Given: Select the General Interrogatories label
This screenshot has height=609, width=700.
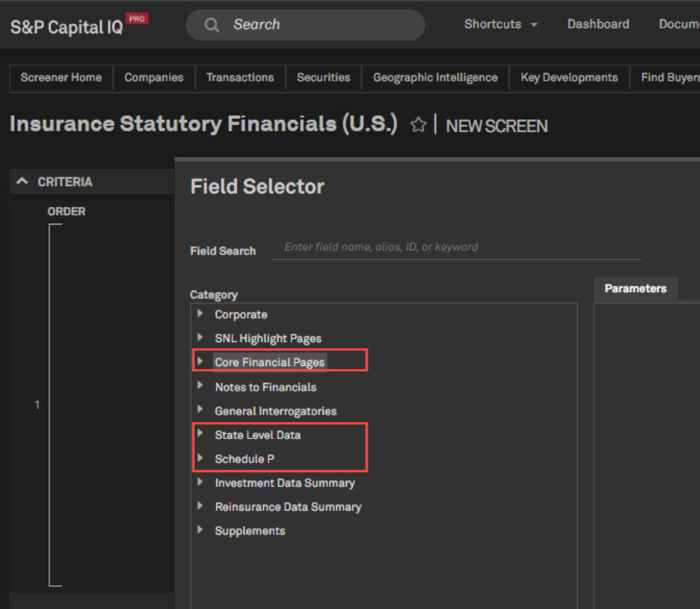Looking at the screenshot, I should point(276,411).
